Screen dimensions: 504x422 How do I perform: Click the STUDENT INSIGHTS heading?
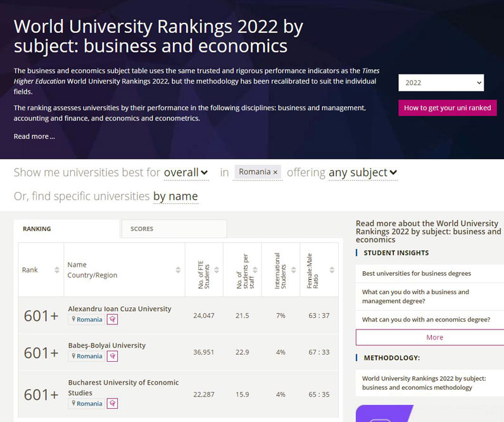coord(396,253)
